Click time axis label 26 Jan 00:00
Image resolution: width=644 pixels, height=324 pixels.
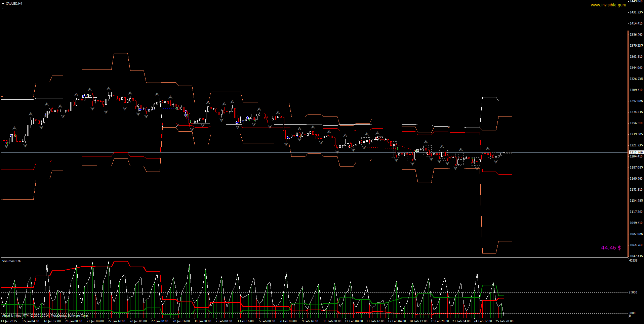pos(138,321)
